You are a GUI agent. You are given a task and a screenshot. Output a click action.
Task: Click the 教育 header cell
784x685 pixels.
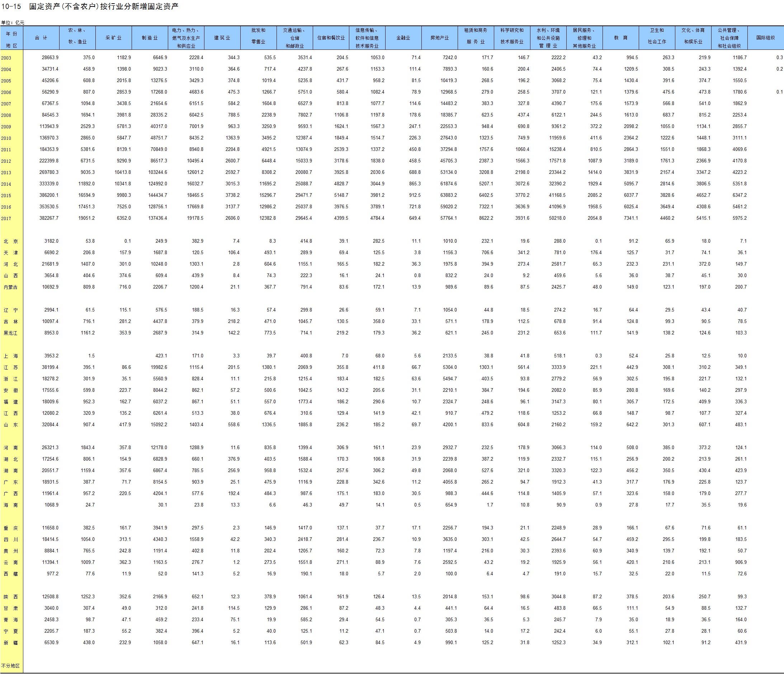tap(620, 38)
